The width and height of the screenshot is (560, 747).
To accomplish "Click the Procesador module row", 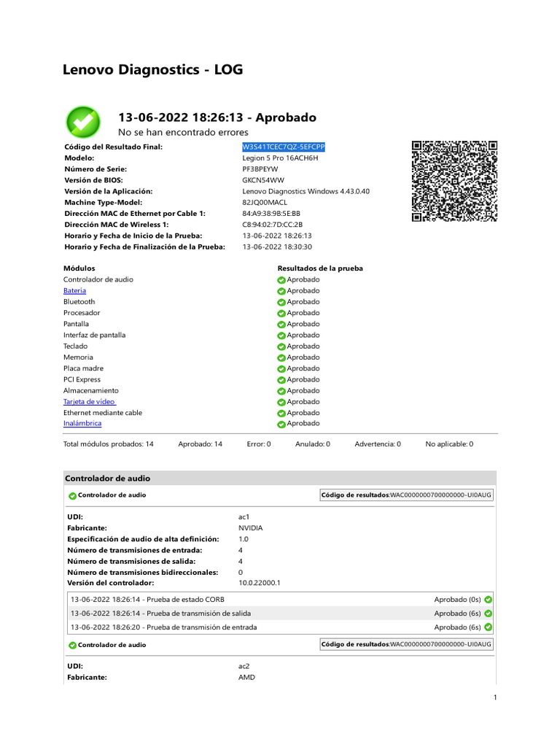I will (x=82, y=313).
